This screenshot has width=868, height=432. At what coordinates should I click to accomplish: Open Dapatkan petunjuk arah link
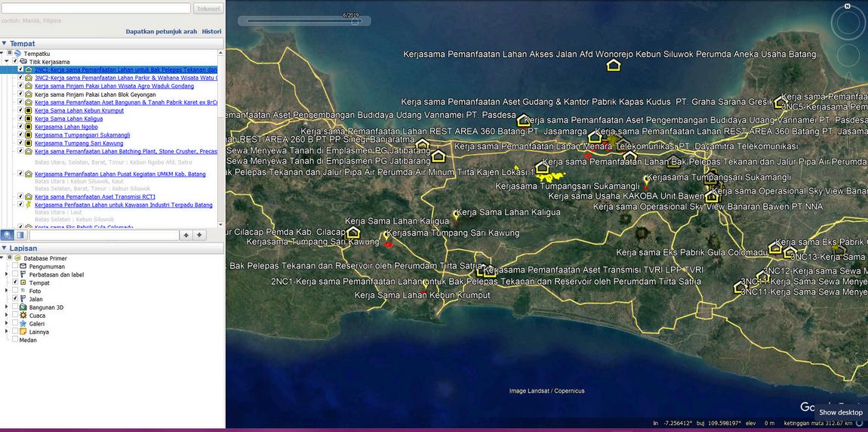[161, 32]
